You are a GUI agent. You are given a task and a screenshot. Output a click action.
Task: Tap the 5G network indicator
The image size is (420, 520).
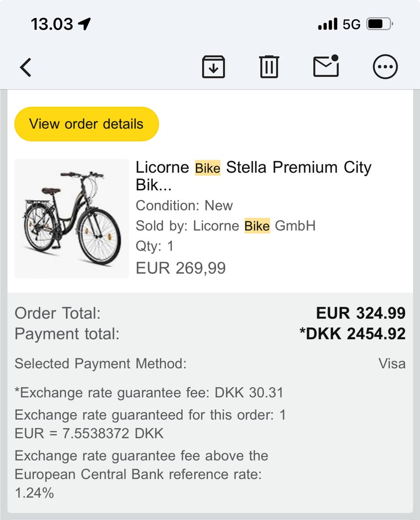(351, 24)
